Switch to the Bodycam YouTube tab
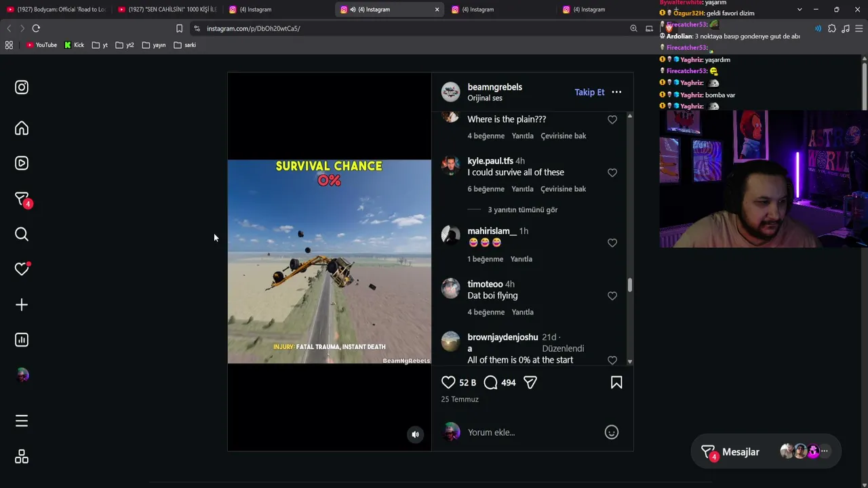The width and height of the screenshot is (868, 488). (x=57, y=9)
